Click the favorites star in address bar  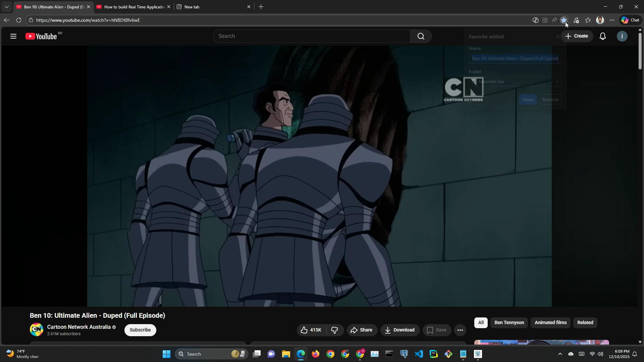(x=564, y=20)
